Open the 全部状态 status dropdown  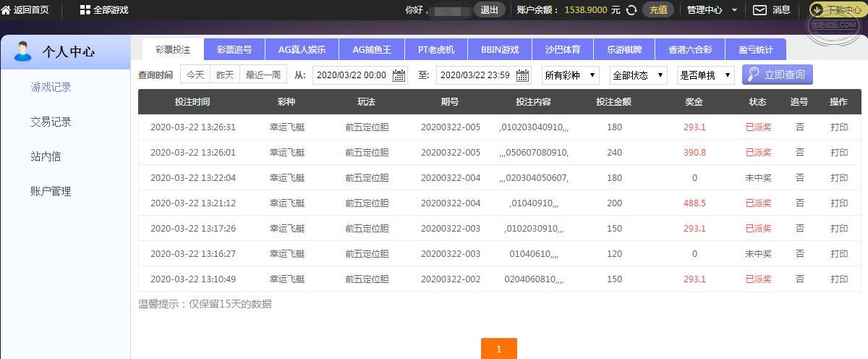tap(639, 75)
